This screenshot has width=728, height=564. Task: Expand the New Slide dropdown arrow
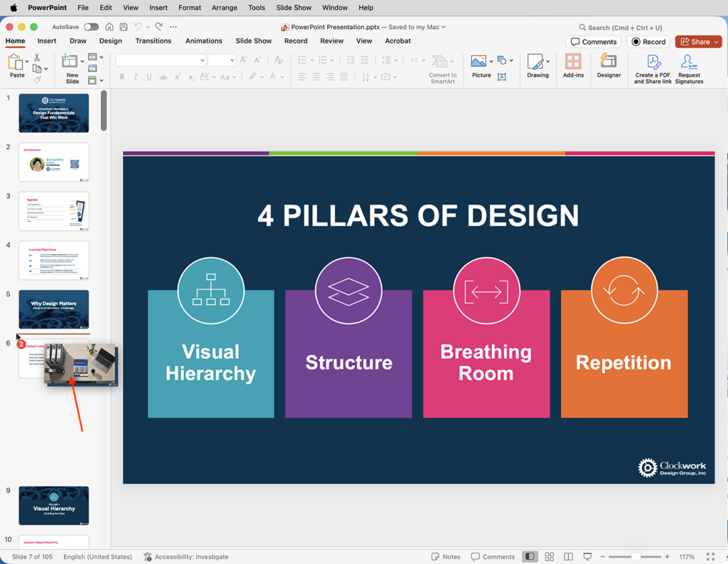pyautogui.click(x=82, y=61)
